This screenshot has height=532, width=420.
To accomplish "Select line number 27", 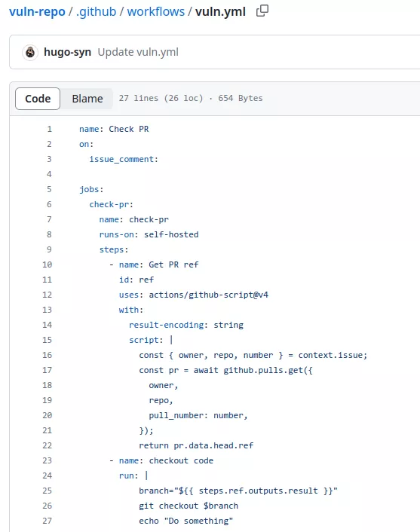I will point(48,521).
